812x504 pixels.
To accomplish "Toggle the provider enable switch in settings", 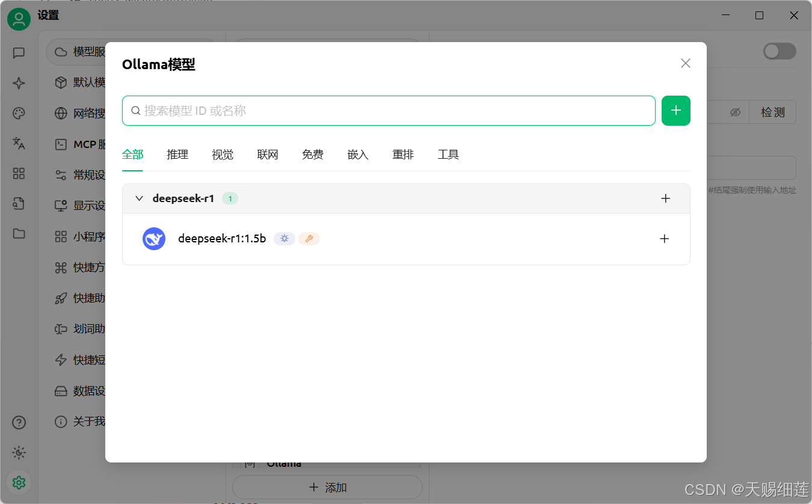I will coord(780,51).
